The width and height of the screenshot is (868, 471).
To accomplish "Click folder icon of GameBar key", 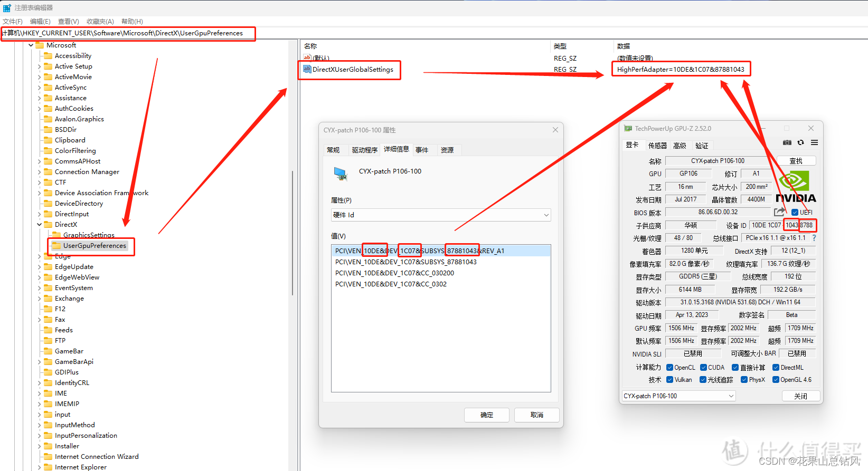I will [48, 351].
